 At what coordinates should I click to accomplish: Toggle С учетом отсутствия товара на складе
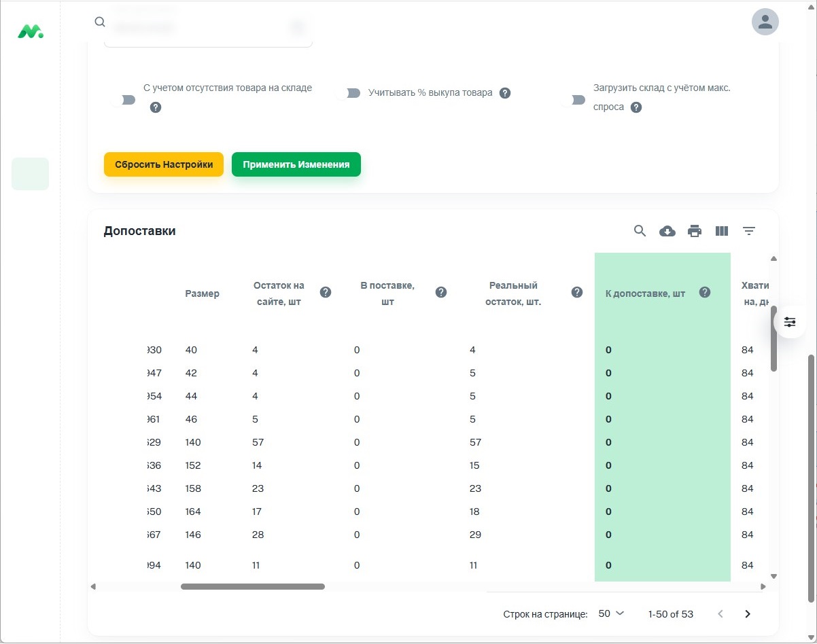[x=124, y=100]
